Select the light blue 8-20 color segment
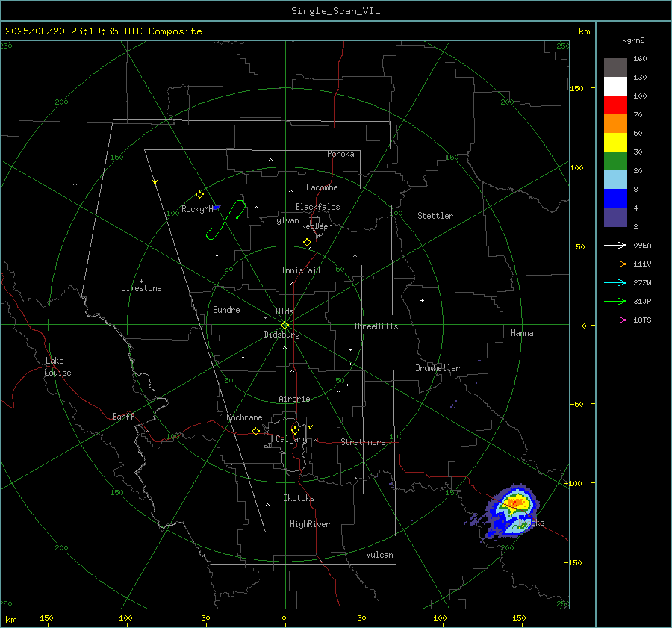This screenshot has width=672, height=628. 615,180
